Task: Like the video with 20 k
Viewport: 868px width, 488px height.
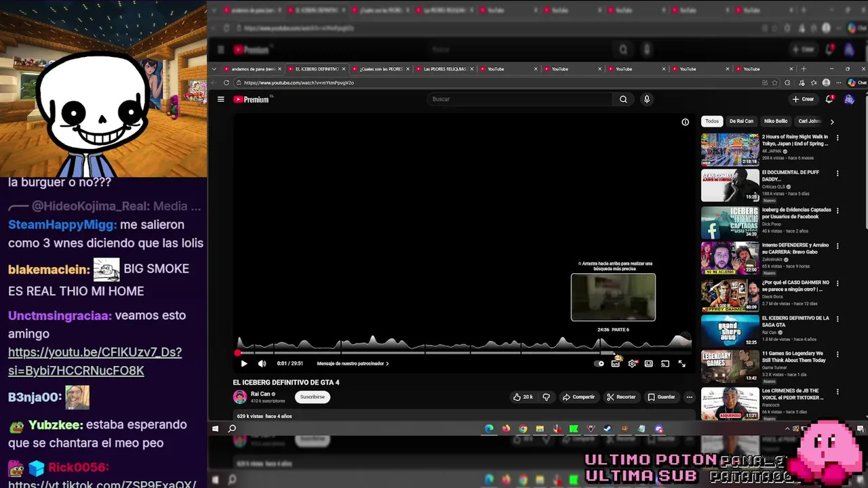Action: (523, 397)
